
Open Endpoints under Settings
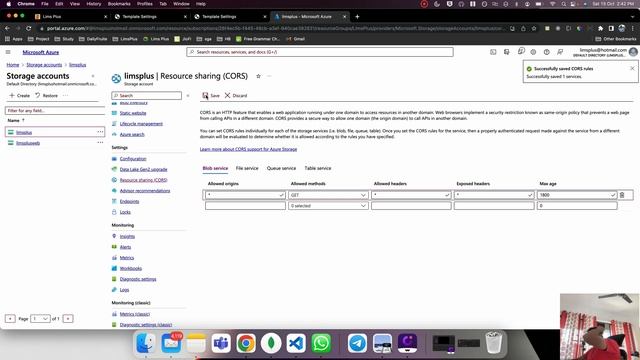pyautogui.click(x=129, y=201)
